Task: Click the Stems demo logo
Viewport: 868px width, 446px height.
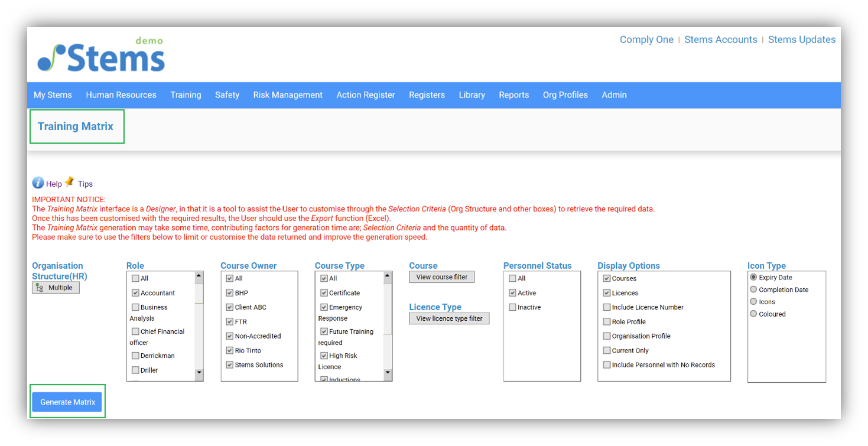Action: coord(101,56)
